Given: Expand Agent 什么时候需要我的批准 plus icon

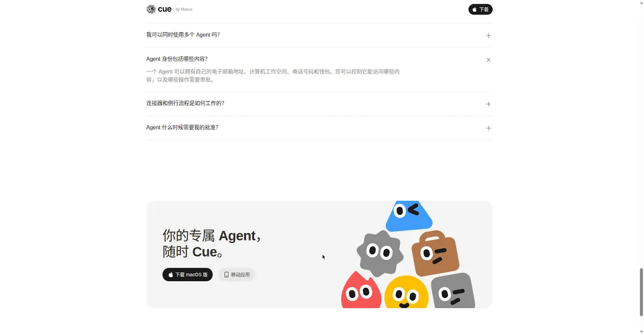Looking at the screenshot, I should click(488, 128).
